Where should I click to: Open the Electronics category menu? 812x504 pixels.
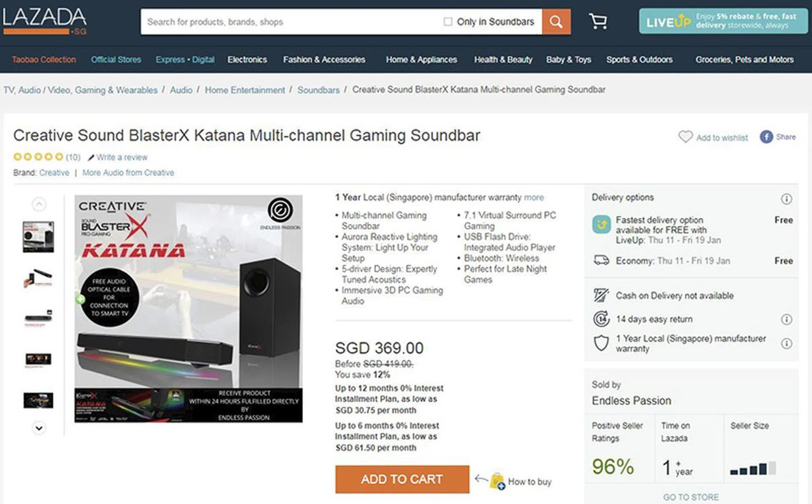click(x=247, y=60)
